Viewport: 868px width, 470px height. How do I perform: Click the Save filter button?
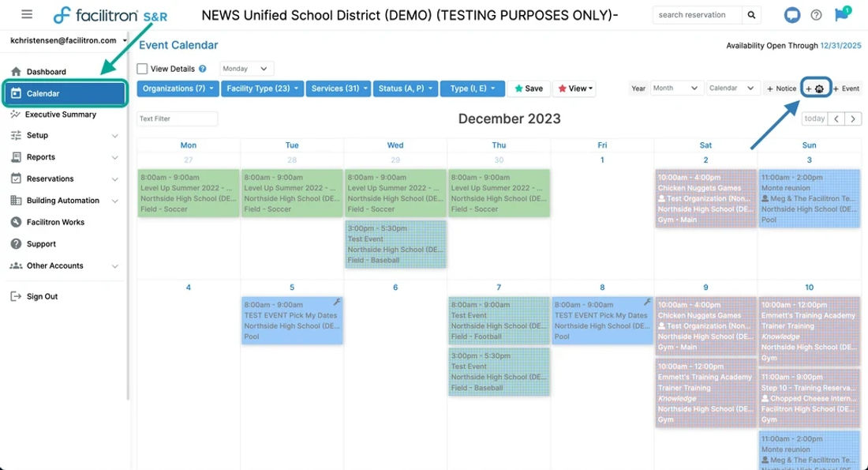(x=529, y=88)
